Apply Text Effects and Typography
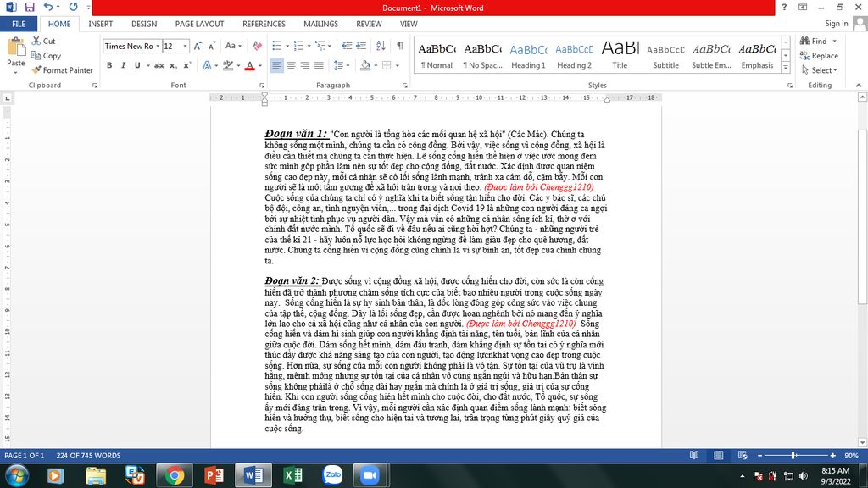Viewport: 868px width, 488px height. (207, 65)
